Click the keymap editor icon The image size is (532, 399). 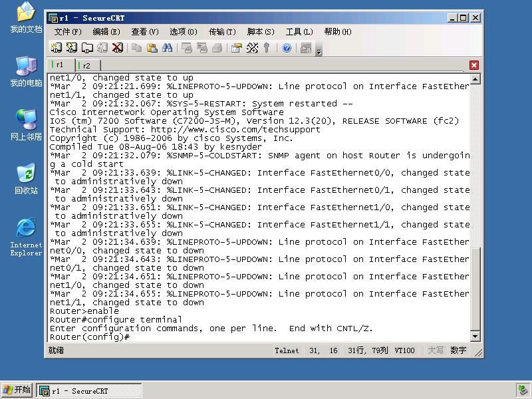252,48
